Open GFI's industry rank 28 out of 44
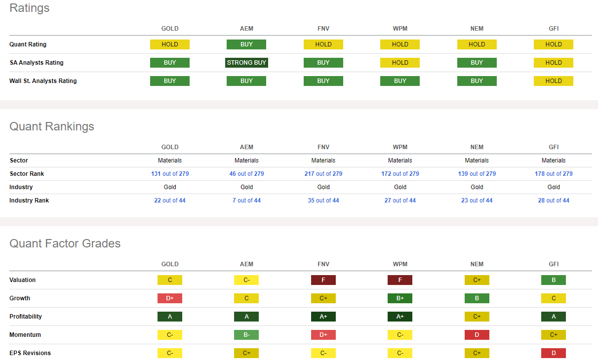Image resolution: width=598 pixels, height=364 pixels. point(553,201)
